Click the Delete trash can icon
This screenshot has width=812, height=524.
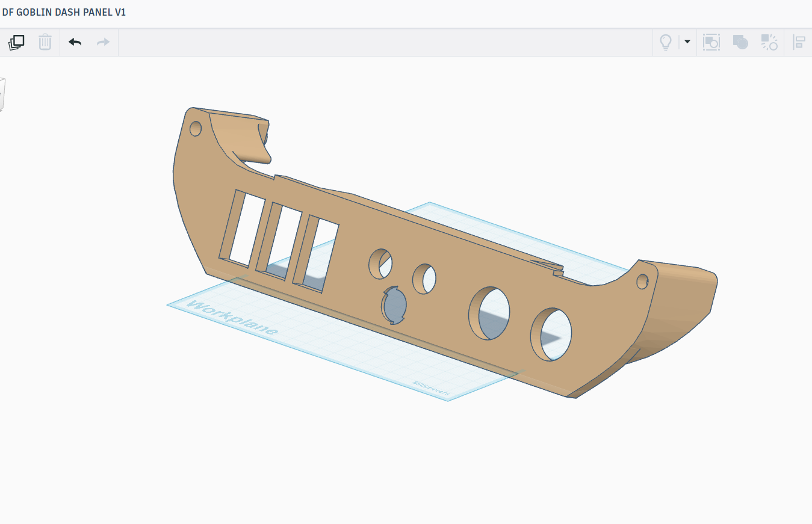click(45, 42)
